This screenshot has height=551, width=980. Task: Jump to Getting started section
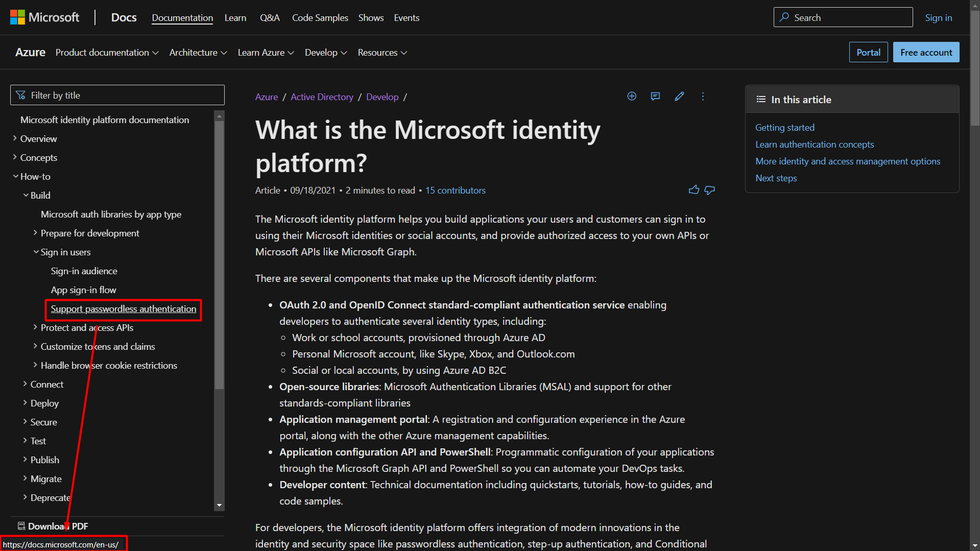pyautogui.click(x=785, y=128)
